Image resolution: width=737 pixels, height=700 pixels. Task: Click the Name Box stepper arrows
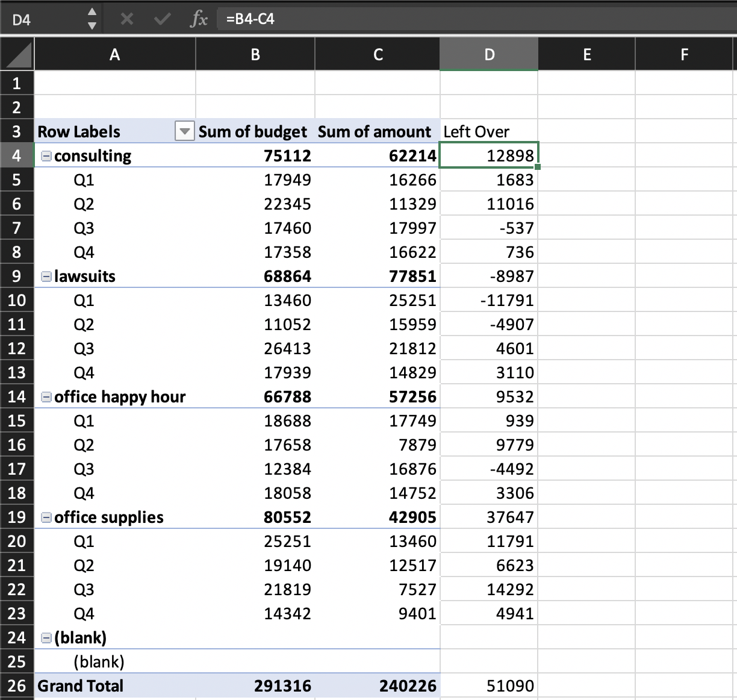click(x=92, y=19)
